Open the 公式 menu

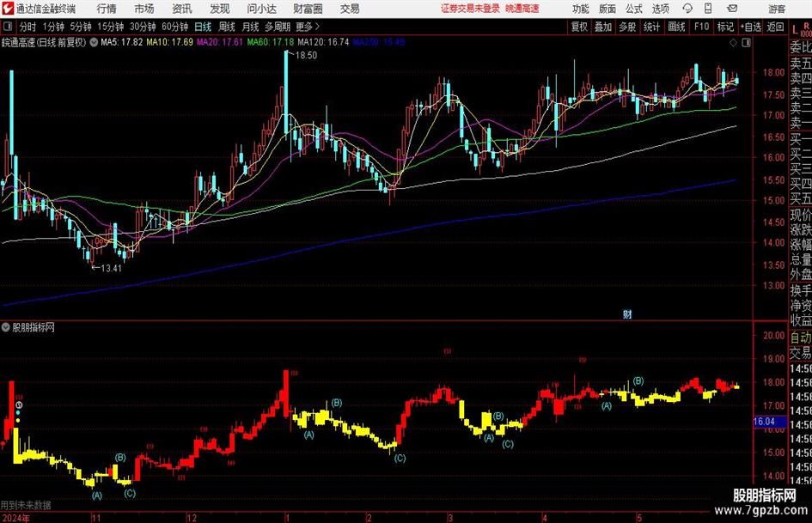click(x=633, y=9)
